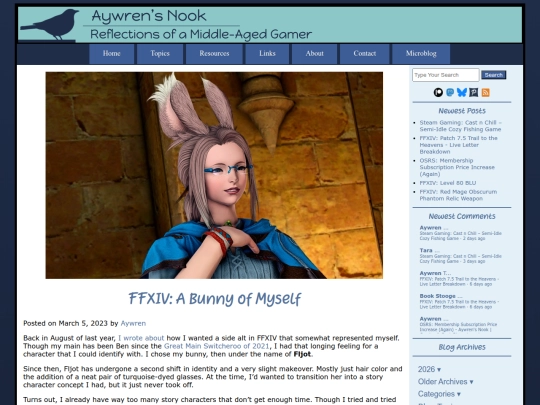Open the orange RSS feed icon
This screenshot has width=540, height=405.
pos(486,92)
